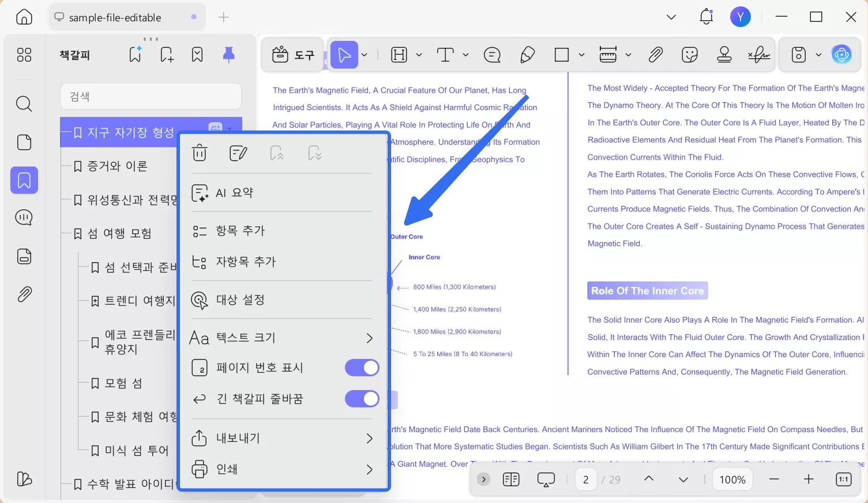The height and width of the screenshot is (503, 868).
Task: Select the pointer selection tool
Action: click(344, 54)
